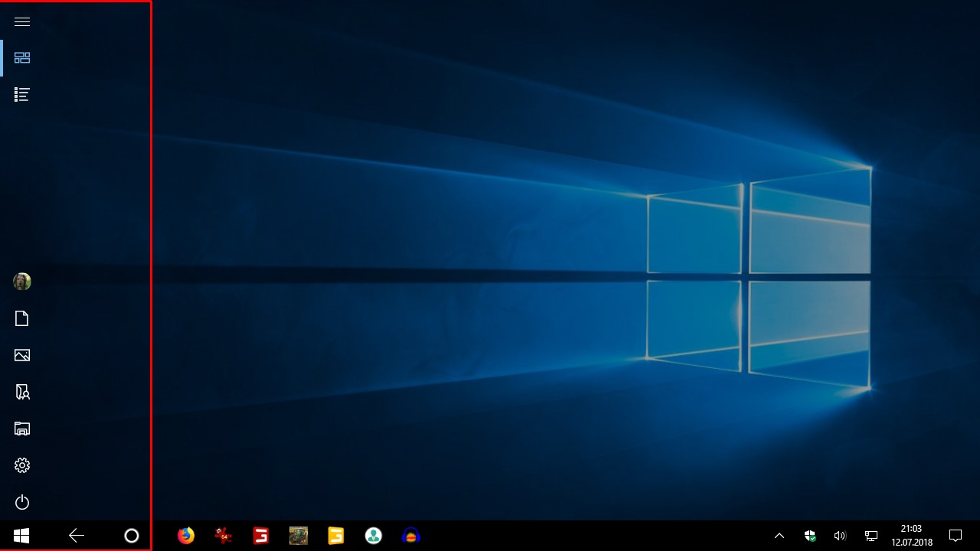Open Windows Defender security tray icon

(x=810, y=536)
